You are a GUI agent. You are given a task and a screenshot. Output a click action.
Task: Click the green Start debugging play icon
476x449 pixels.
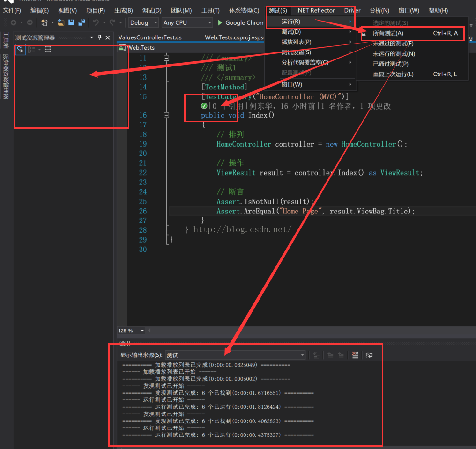(x=220, y=22)
